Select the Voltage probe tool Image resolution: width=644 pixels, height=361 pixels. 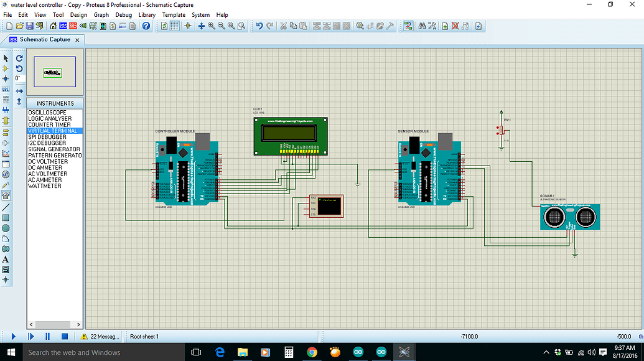click(6, 184)
